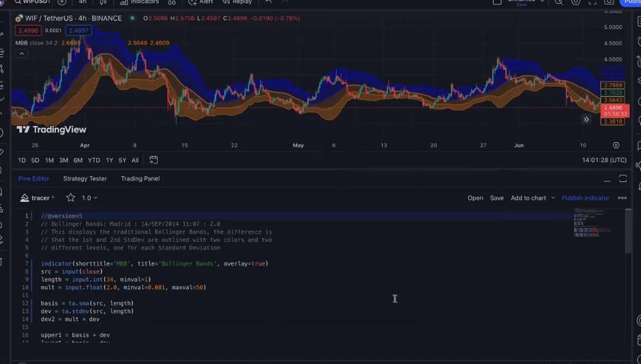Click the Open script button

475,198
